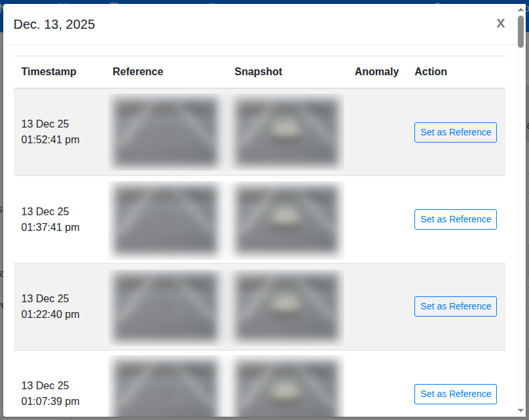Click the Anomaly column header
Viewport: 529px width, 420px height.
click(x=376, y=71)
